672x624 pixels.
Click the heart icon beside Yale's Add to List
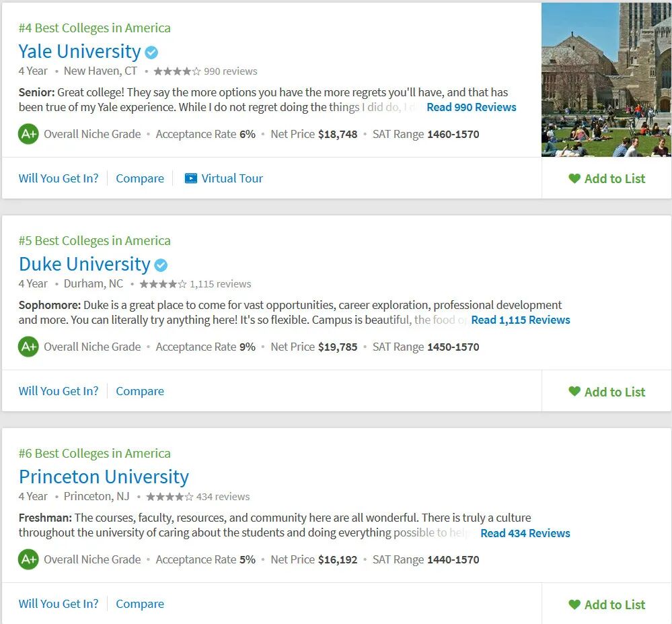574,178
